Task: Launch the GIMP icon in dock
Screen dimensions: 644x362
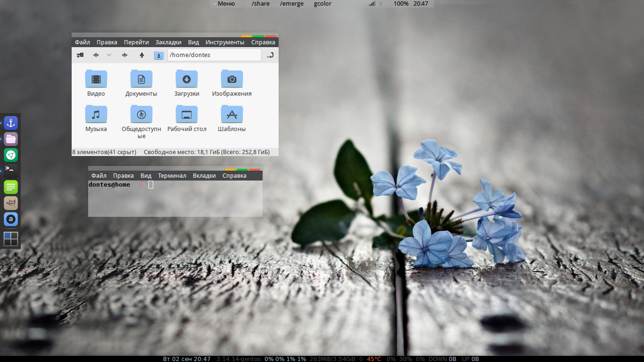Action: (11, 203)
